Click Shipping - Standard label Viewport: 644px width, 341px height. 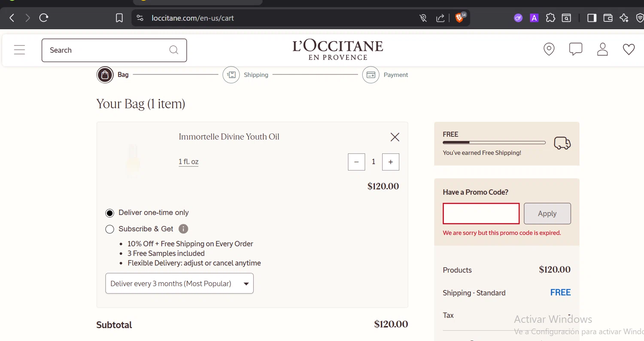tap(474, 293)
